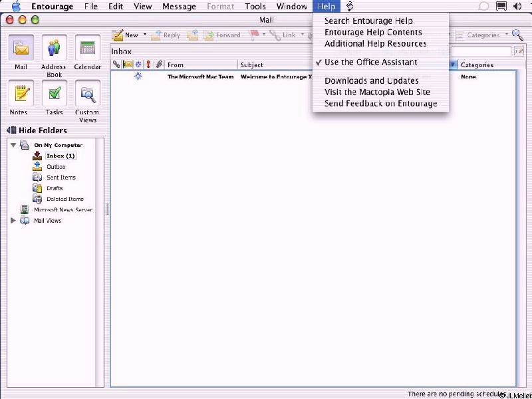Open the script menu icon after Help
Image resolution: width=532 pixels, height=399 pixels.
[350, 6]
